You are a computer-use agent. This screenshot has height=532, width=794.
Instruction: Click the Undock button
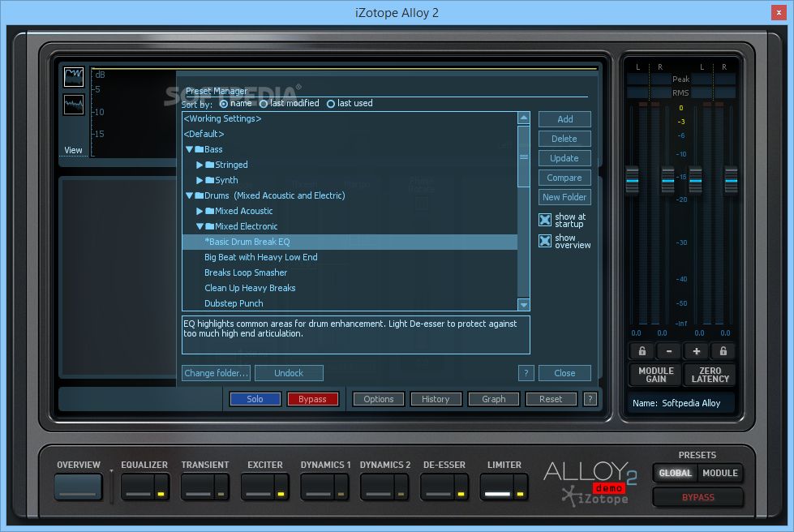(x=289, y=373)
